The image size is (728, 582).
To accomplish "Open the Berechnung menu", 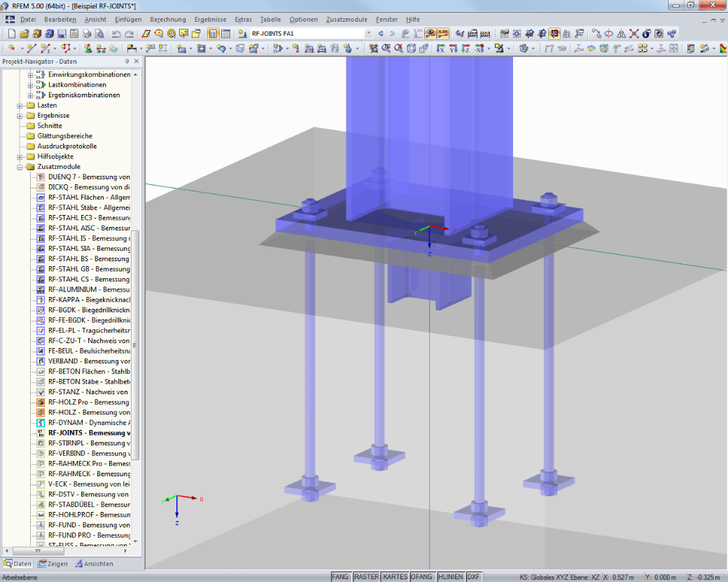I will [x=167, y=20].
